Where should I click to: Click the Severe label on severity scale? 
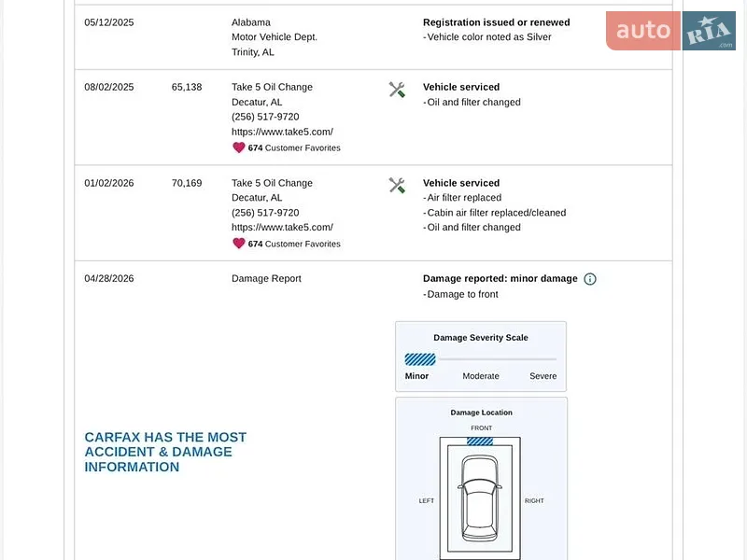coord(543,376)
